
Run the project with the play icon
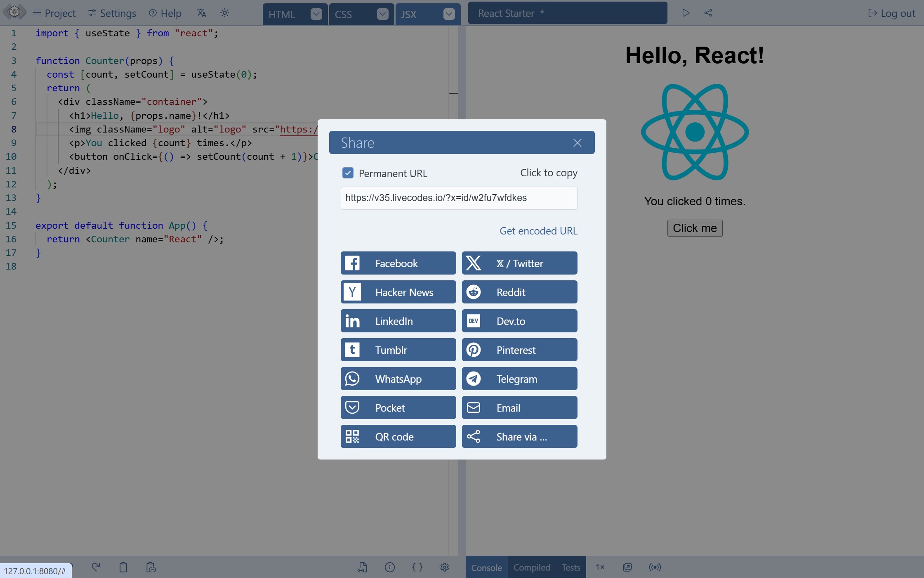pyautogui.click(x=686, y=13)
